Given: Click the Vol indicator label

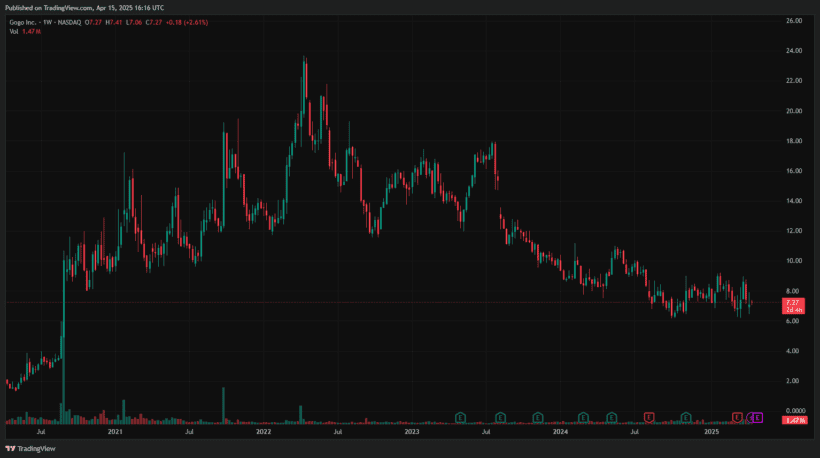Looking at the screenshot, I should 15,32.
